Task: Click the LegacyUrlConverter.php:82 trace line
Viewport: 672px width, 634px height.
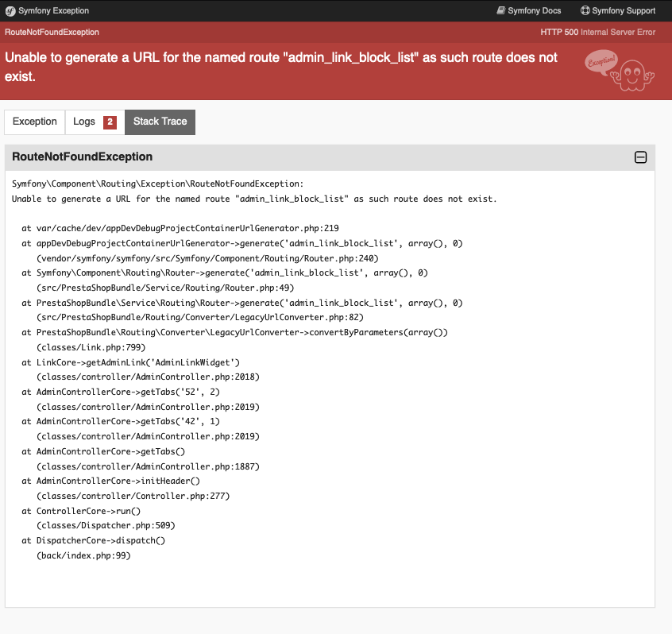Action: pos(199,317)
